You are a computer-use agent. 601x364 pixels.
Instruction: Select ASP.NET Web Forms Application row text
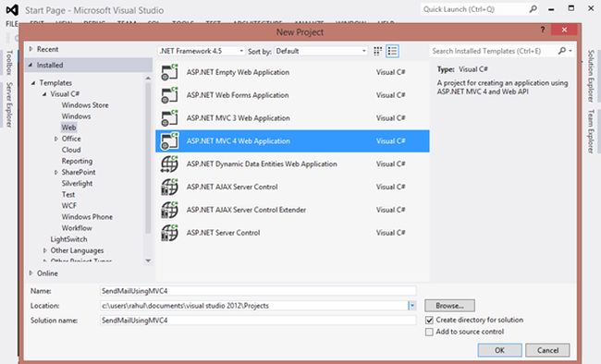coord(238,95)
